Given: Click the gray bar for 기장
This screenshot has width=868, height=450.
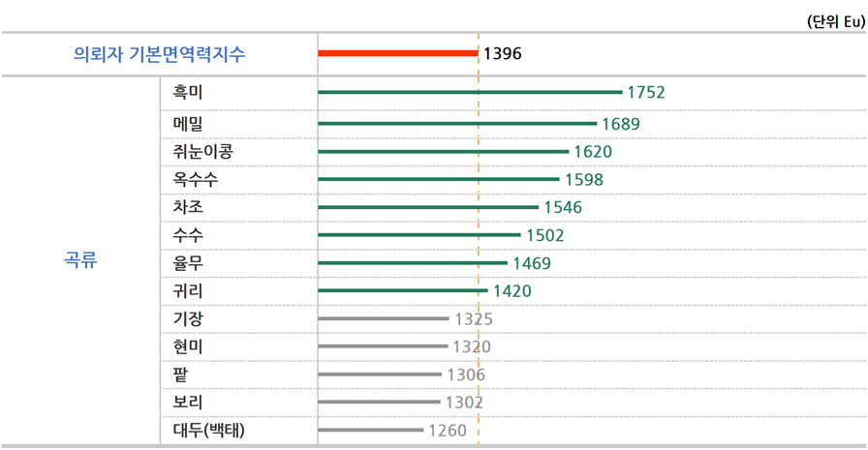Looking at the screenshot, I should 384,319.
